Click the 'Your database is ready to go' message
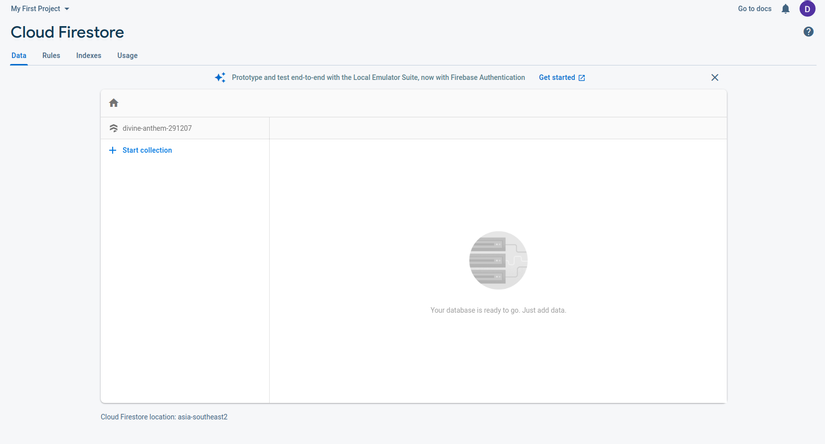Image resolution: width=825 pixels, height=444 pixels. (x=498, y=310)
